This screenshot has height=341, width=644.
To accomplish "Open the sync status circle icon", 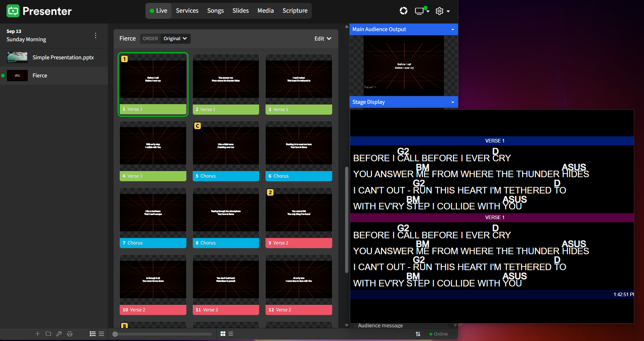I will pyautogui.click(x=403, y=11).
